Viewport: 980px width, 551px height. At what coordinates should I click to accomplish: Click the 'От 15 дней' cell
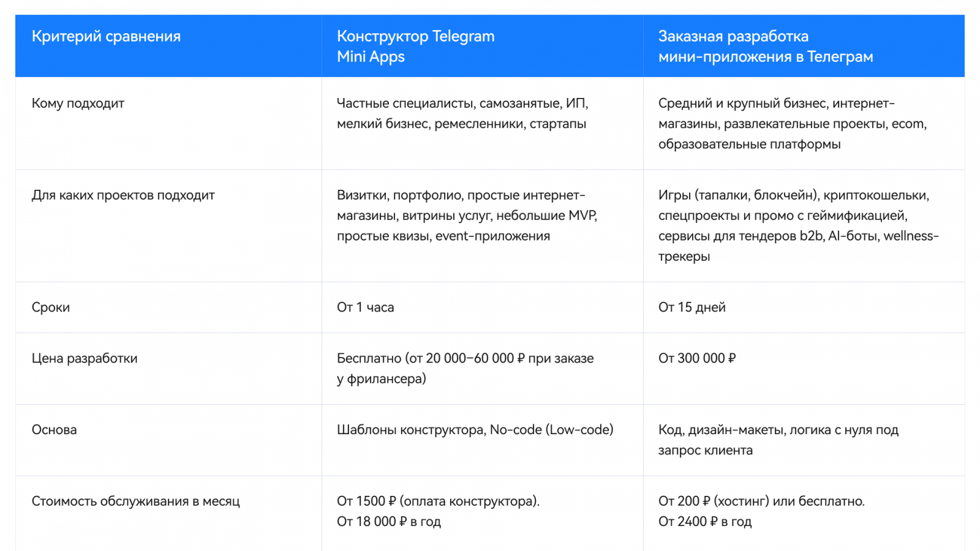[692, 307]
